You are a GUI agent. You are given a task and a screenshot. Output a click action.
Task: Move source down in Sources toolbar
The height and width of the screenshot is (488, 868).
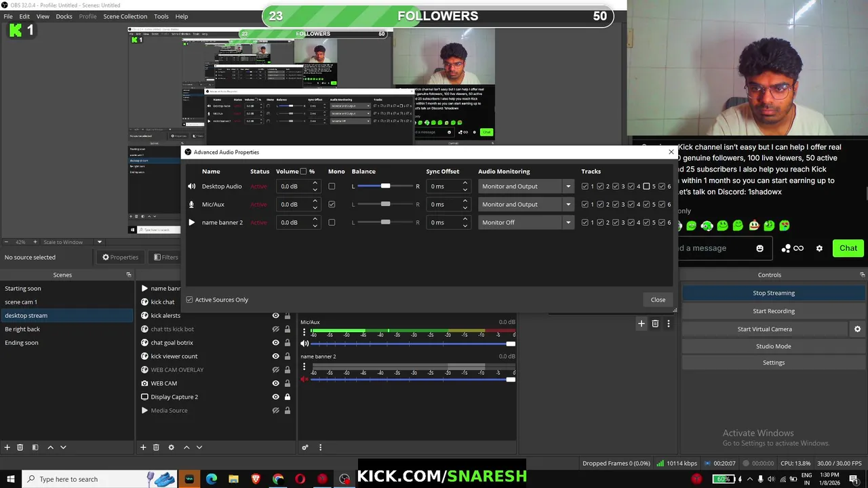pos(199,447)
